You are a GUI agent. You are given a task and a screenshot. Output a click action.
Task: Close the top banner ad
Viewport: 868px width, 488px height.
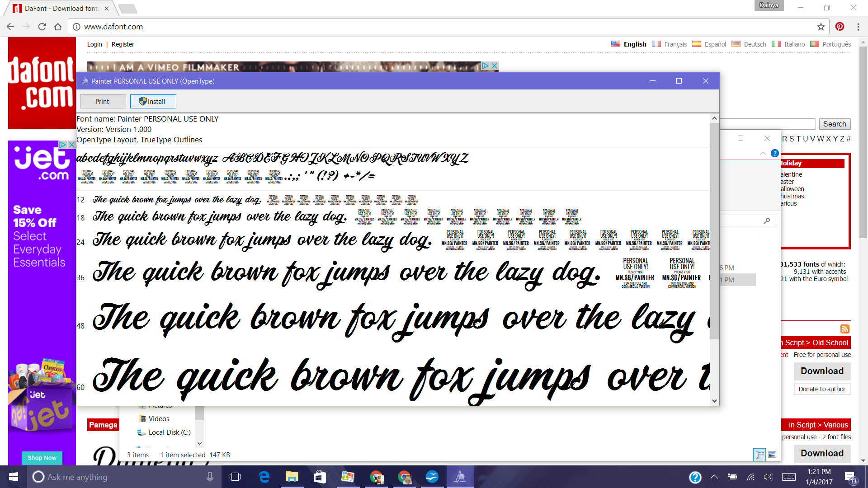tap(495, 66)
